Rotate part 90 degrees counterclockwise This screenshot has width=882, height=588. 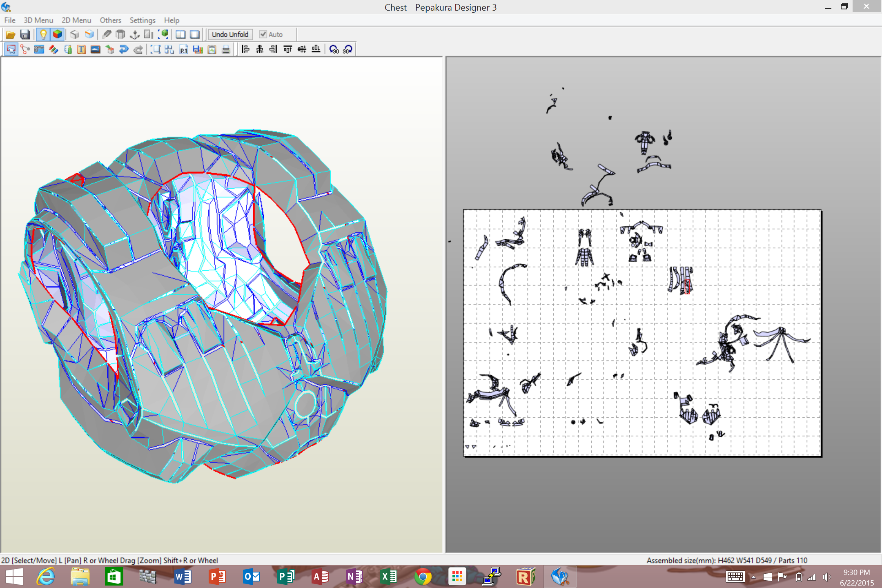pyautogui.click(x=334, y=49)
